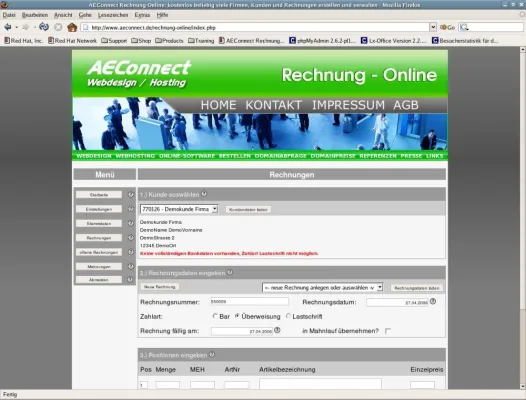This screenshot has height=400, width=526.
Task: Open the Ansicht menu
Action: tap(63, 15)
